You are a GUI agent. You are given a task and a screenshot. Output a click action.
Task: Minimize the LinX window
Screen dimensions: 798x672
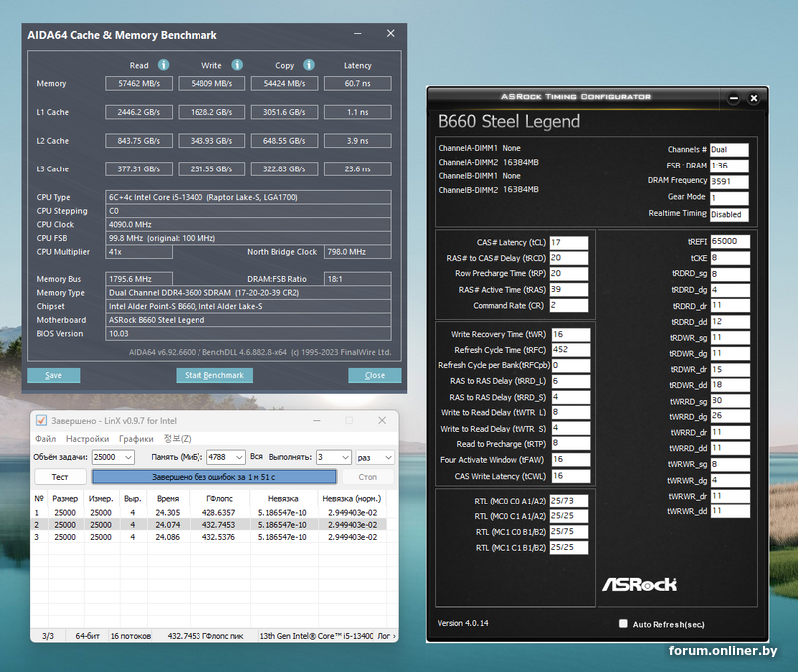point(317,420)
